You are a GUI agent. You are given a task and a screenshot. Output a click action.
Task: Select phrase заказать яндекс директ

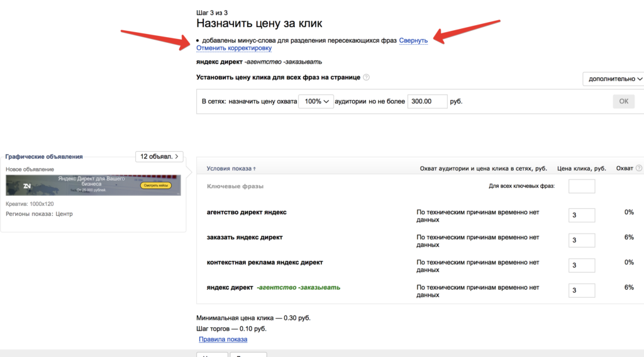click(245, 237)
